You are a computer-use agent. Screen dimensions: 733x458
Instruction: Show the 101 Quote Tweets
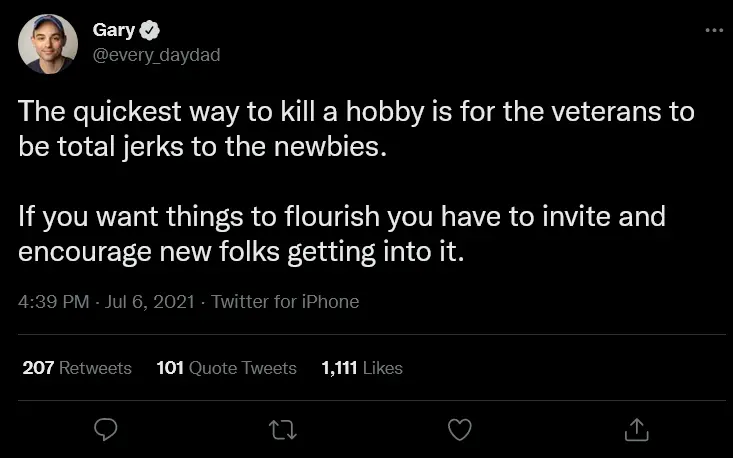(227, 368)
